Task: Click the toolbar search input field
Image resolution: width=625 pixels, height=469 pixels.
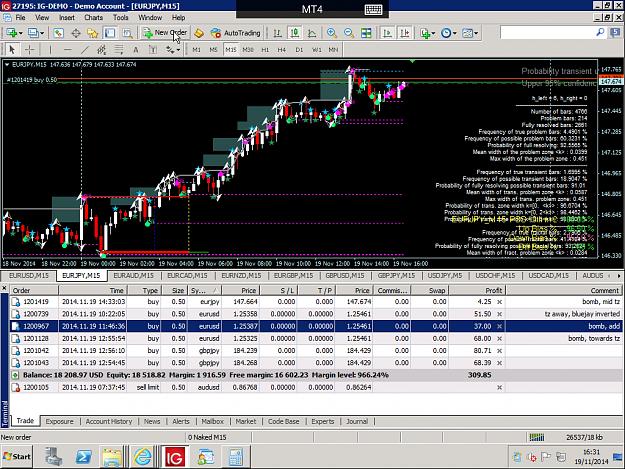Action: coord(547,33)
